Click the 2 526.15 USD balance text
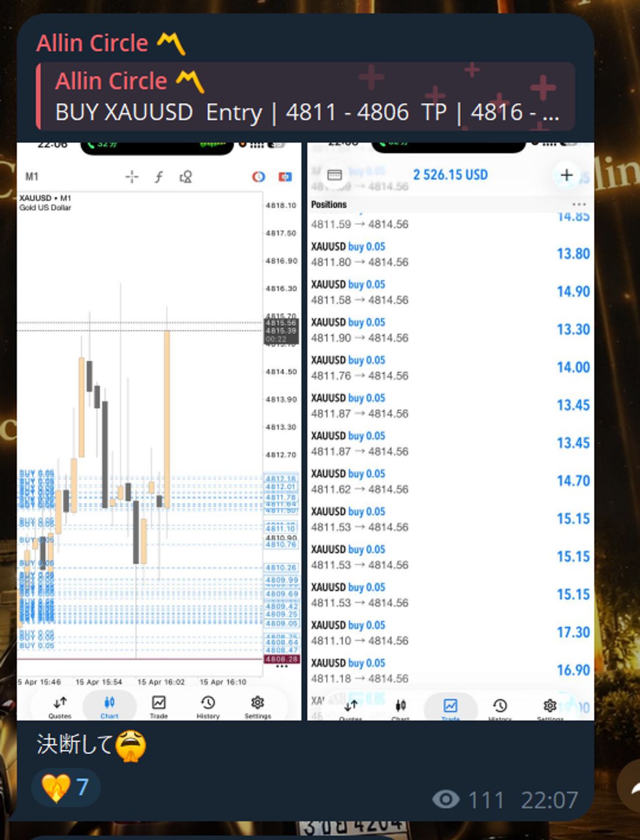 (451, 175)
